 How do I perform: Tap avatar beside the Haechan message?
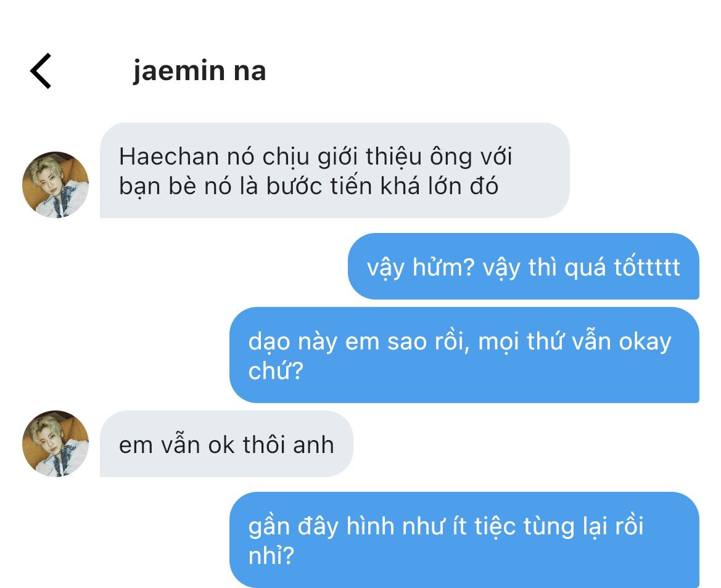pos(56,185)
